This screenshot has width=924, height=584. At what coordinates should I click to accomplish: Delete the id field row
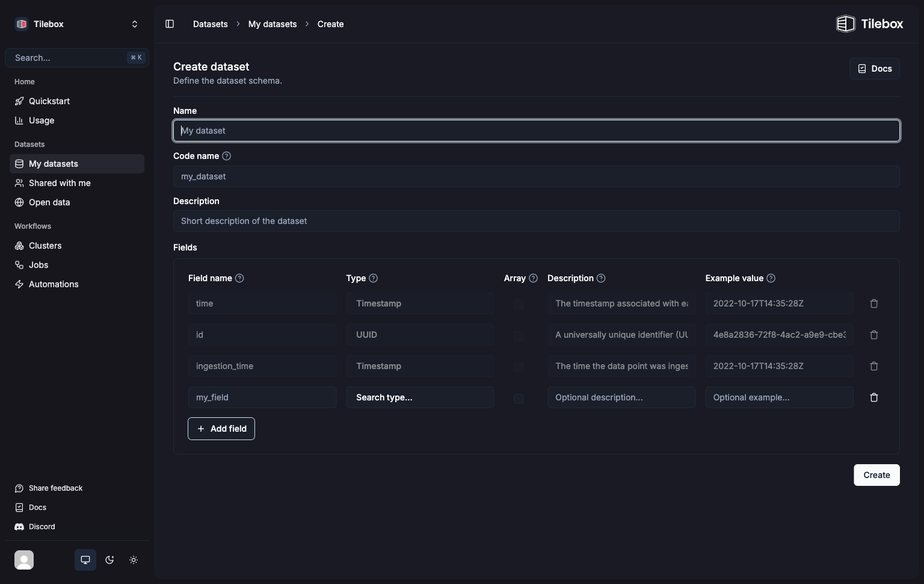pyautogui.click(x=874, y=335)
